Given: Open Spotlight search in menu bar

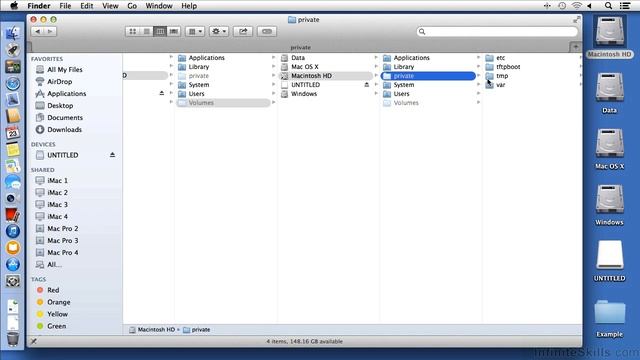Looking at the screenshot, I should click(608, 6).
